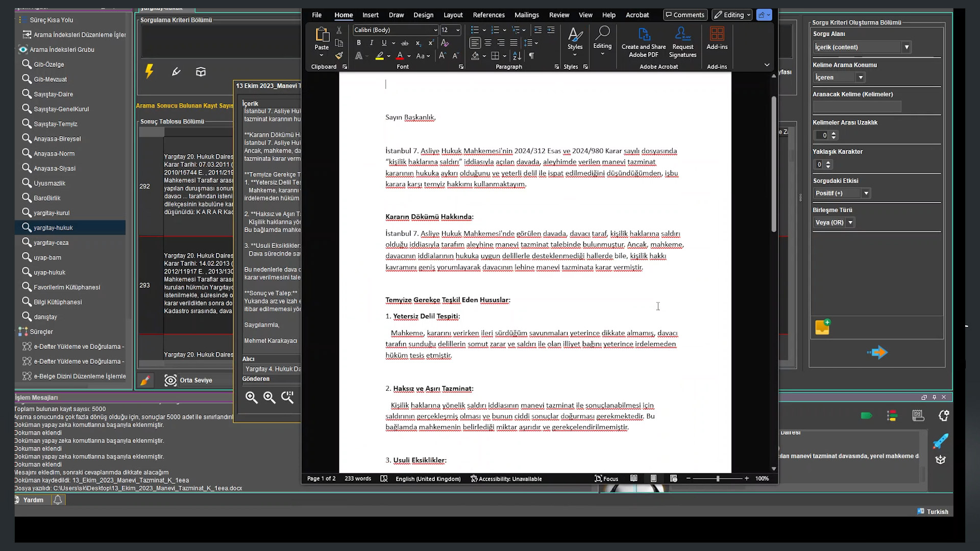Click the zoom-in magnifier in the document preview
This screenshot has width=980, height=551.
tap(251, 397)
